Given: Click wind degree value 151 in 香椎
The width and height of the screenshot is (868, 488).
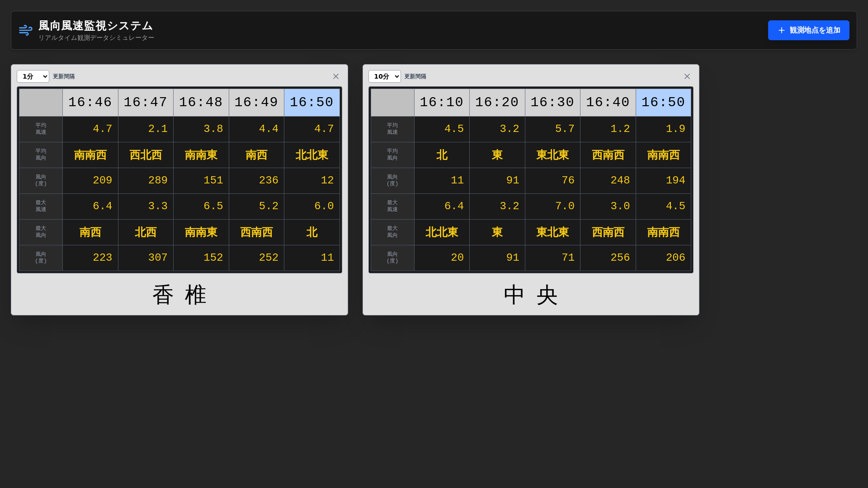Looking at the screenshot, I should 201,181.
